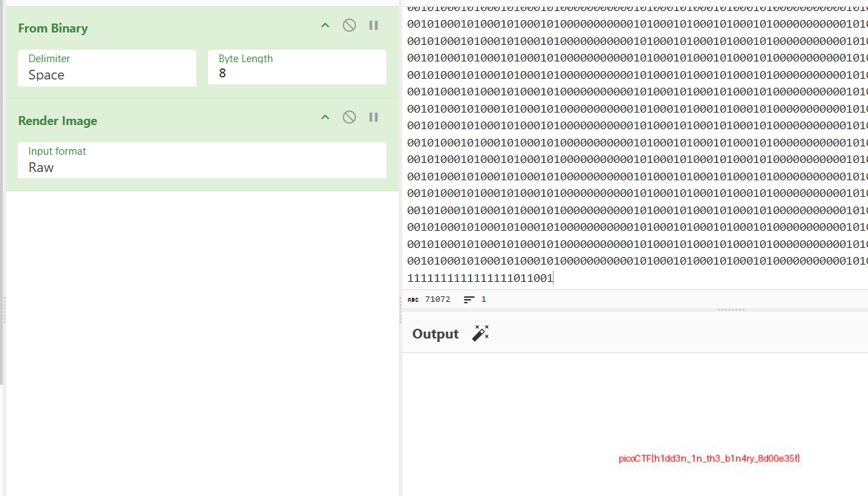Pause at the Render Image breakpoint icon
868x496 pixels.
(x=373, y=117)
